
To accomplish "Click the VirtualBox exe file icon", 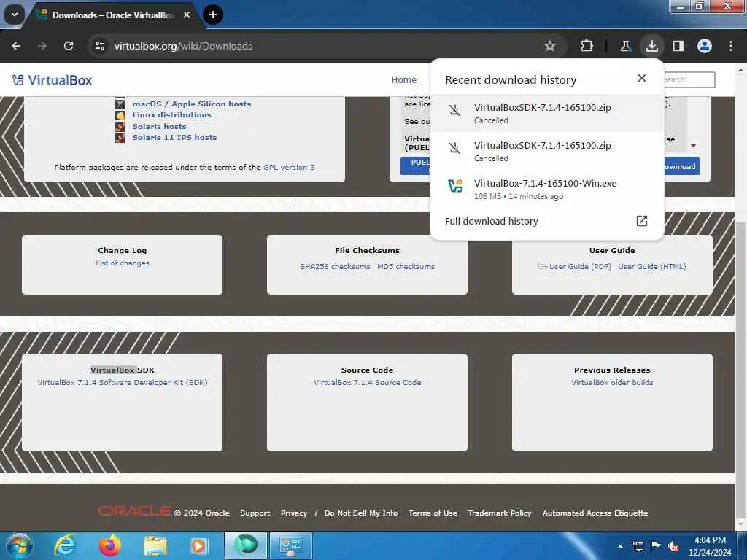I will (x=455, y=186).
